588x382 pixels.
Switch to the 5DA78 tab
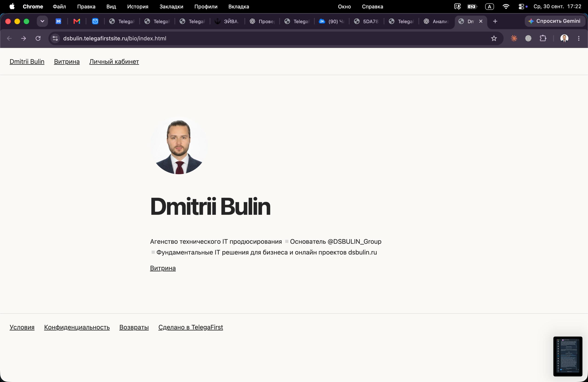tap(367, 22)
